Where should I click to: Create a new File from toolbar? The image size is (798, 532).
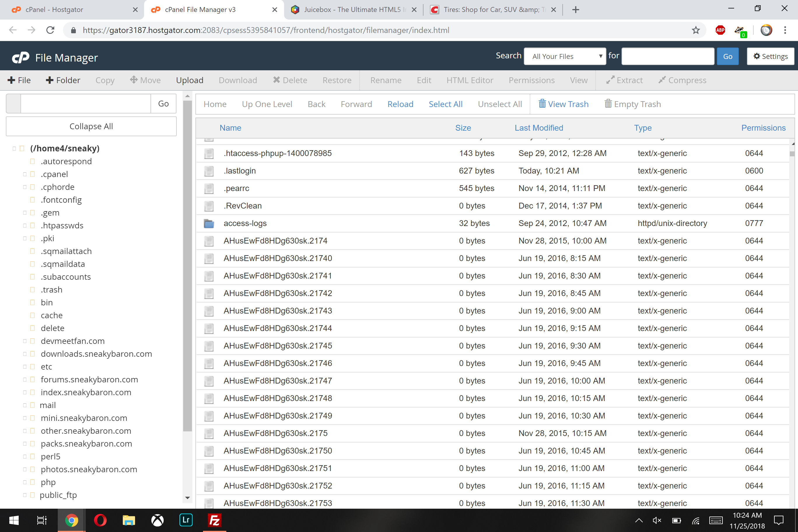pos(19,80)
